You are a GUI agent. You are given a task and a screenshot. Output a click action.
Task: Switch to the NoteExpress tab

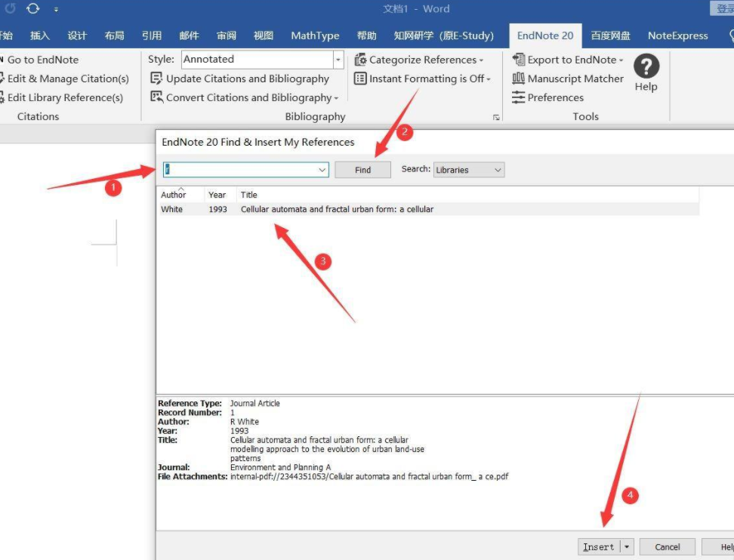677,35
